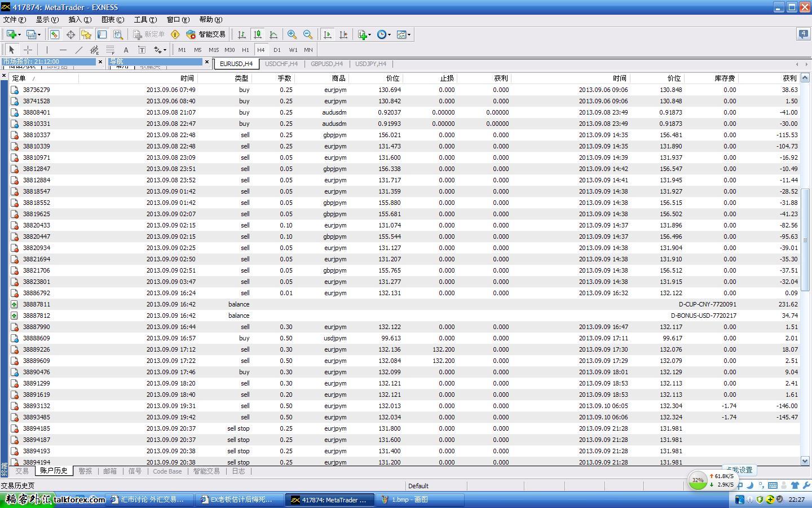812x508 pixels.
Task: Select the Fibonacci retracement tool
Action: pyautogui.click(x=110, y=50)
